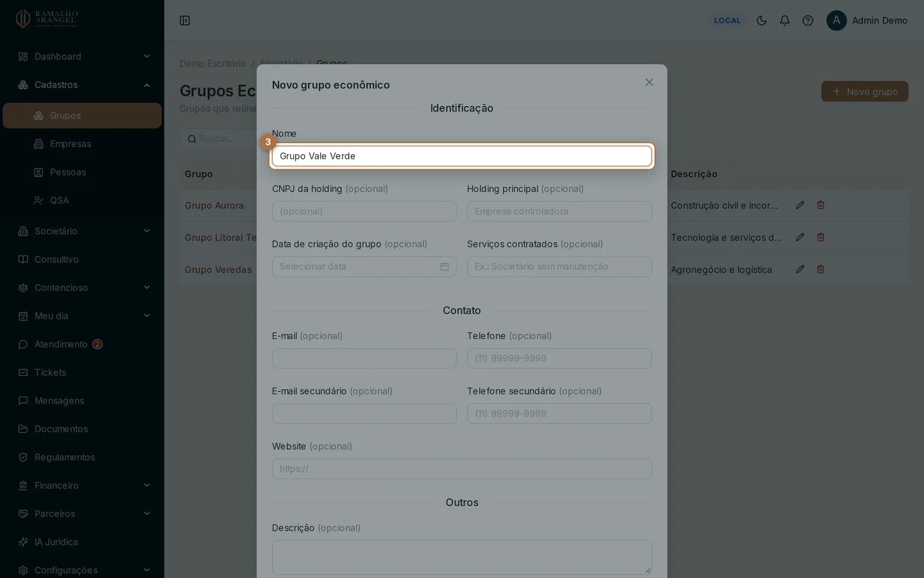924x578 pixels.
Task: Click the Ramalho & Rangel logo
Action: (x=47, y=19)
